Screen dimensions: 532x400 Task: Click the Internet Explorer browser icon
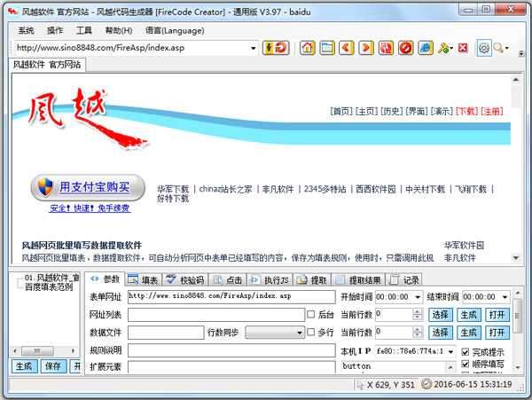(425, 48)
